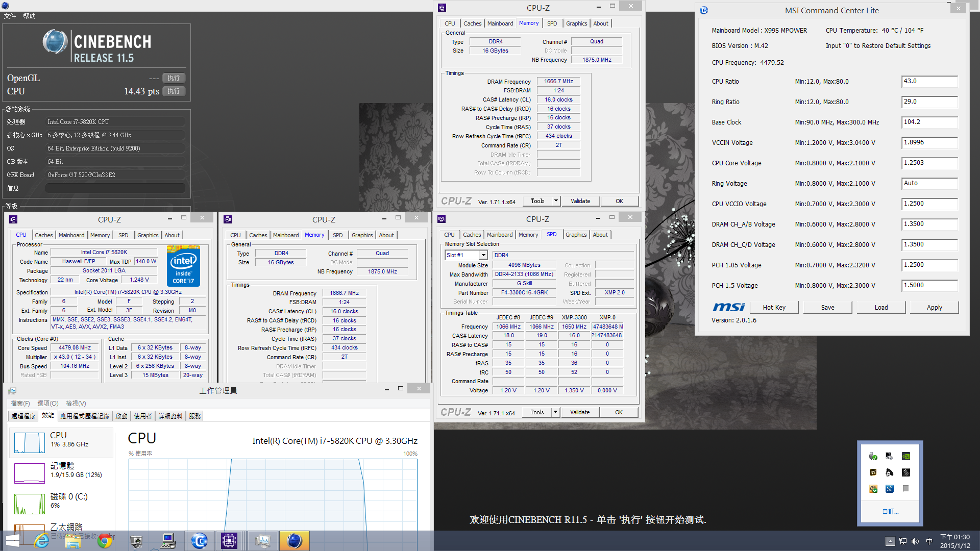The image size is (980, 551).
Task: Open Task Manager 檔案(F) menu
Action: click(x=20, y=404)
